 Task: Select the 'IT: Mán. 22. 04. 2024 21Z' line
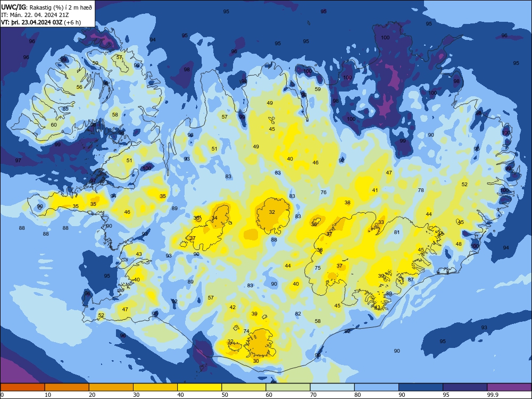click(x=35, y=14)
